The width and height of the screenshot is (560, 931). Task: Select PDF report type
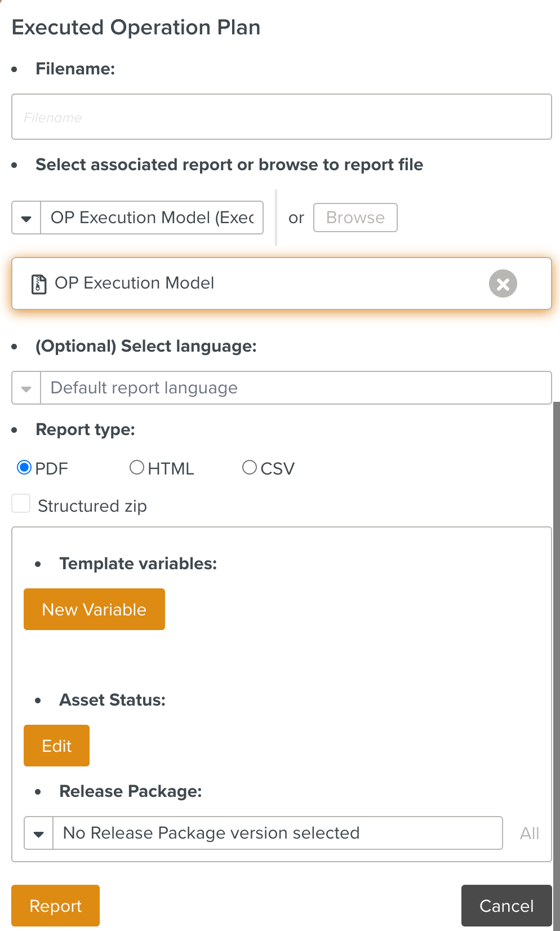point(24,468)
